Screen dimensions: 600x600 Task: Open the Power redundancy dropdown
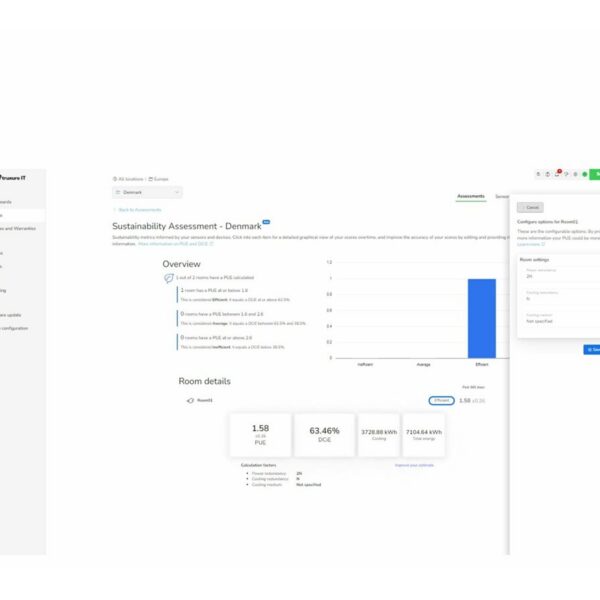(x=559, y=275)
